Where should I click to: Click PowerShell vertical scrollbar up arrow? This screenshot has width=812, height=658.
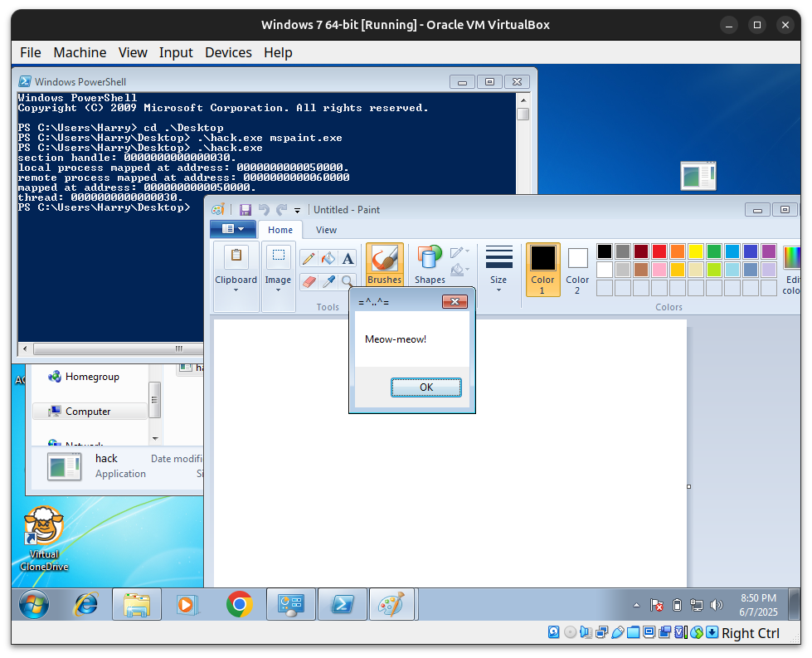[523, 100]
